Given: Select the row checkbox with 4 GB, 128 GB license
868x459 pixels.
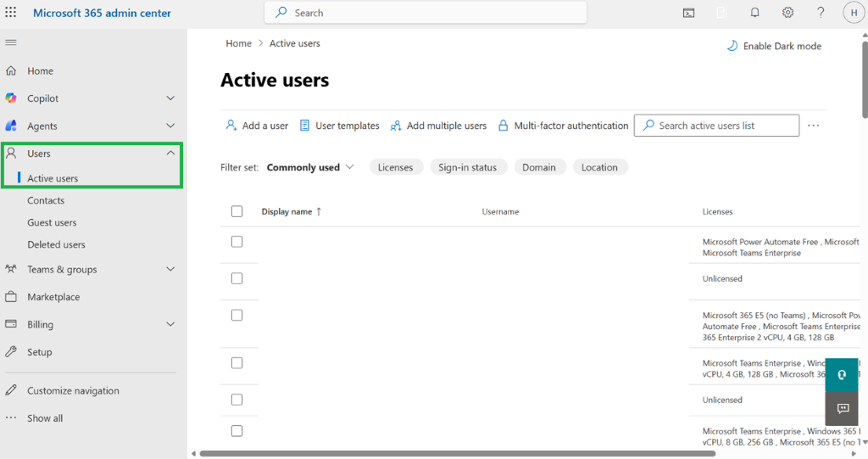Looking at the screenshot, I should 237,362.
